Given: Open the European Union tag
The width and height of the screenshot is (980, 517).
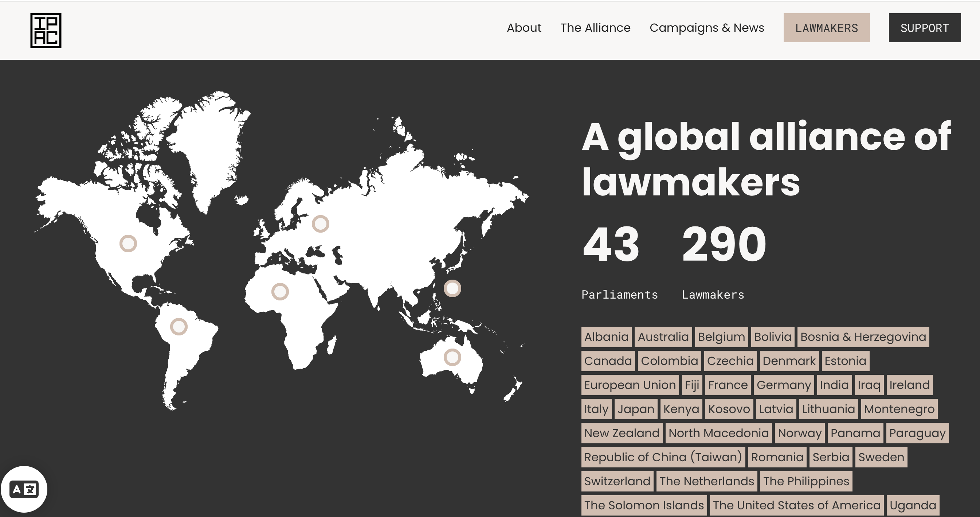Looking at the screenshot, I should pos(630,385).
